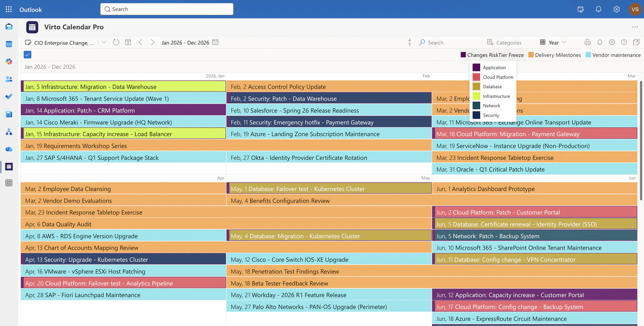Open the three-dot more options menu
The width and height of the screenshot is (644, 326).
(x=635, y=27)
